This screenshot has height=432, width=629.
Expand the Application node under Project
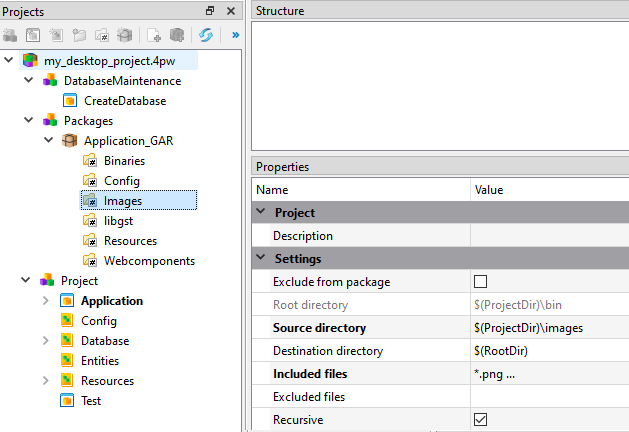(46, 301)
